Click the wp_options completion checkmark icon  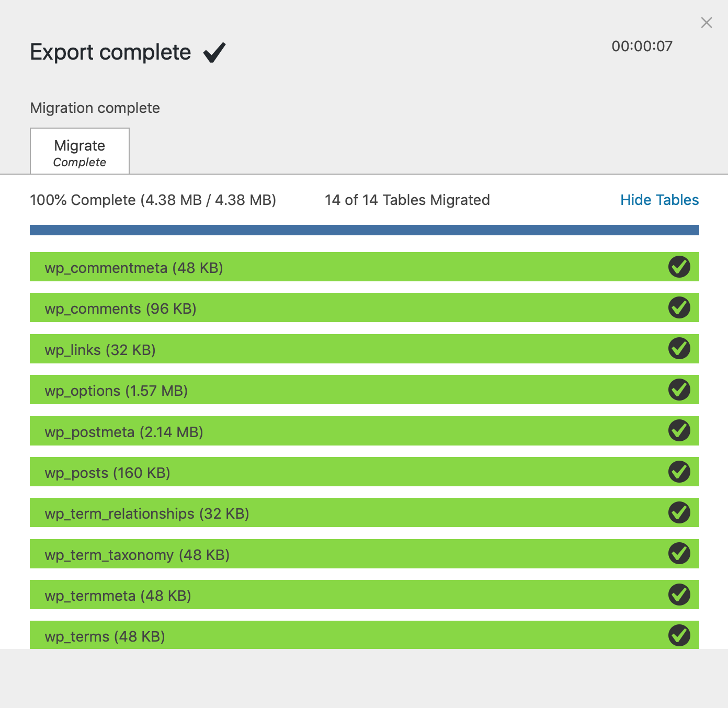click(679, 390)
